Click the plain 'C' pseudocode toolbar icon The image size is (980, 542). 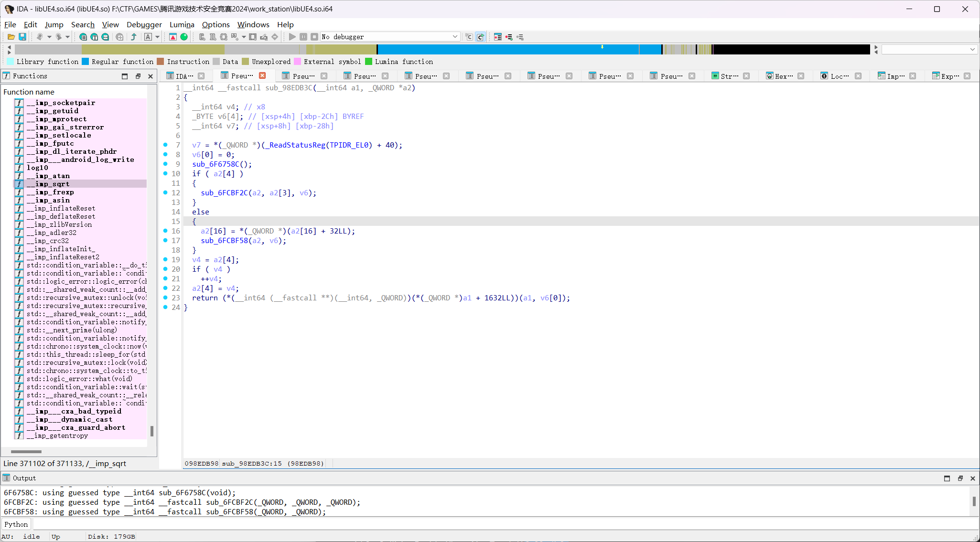[x=469, y=37]
